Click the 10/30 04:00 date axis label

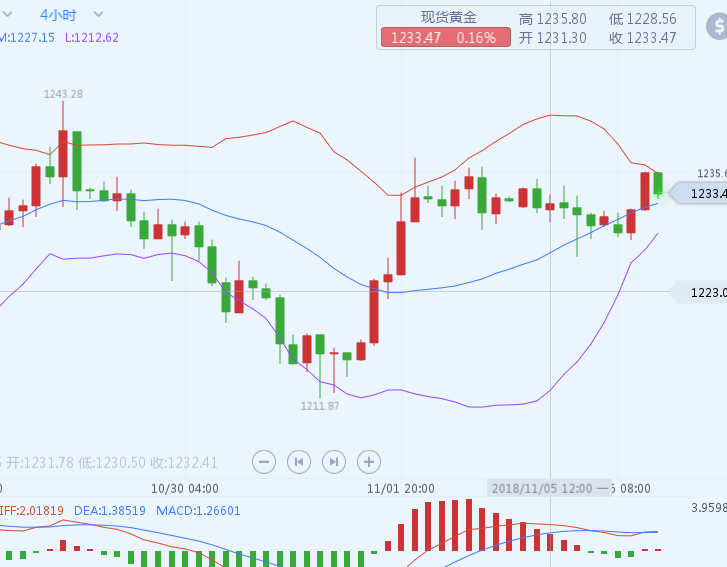(184, 488)
